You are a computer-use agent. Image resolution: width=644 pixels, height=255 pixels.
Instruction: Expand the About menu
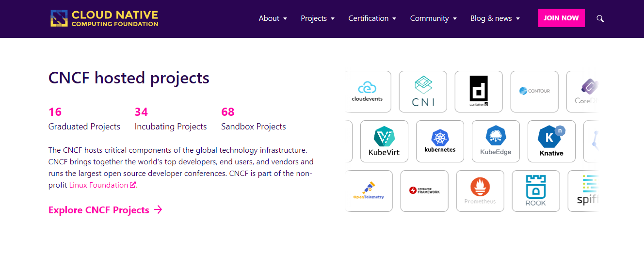click(x=273, y=18)
